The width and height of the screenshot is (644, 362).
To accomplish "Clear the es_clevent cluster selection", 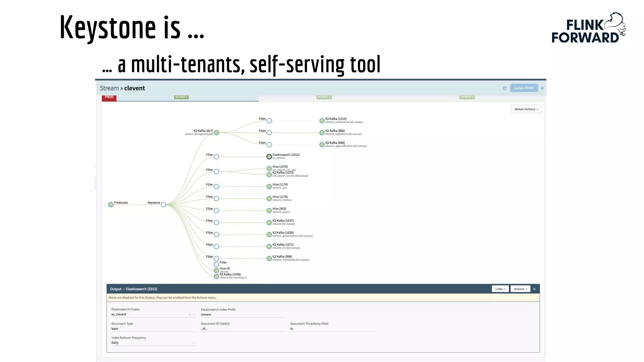I will (190, 315).
